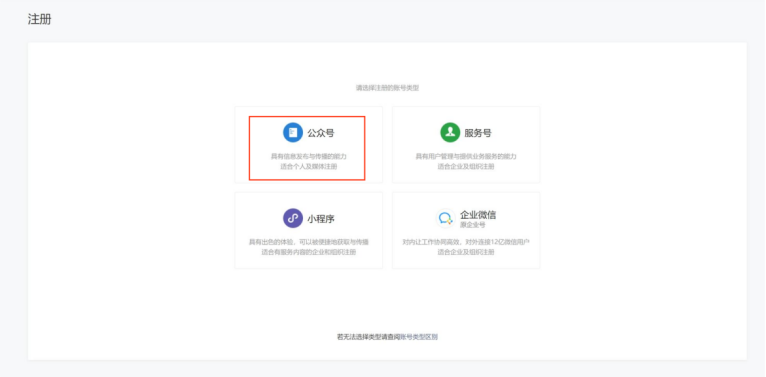This screenshot has width=766, height=377.
Task: Click 公众号 description 具有信息发布与传播的能力
Action: (x=309, y=156)
